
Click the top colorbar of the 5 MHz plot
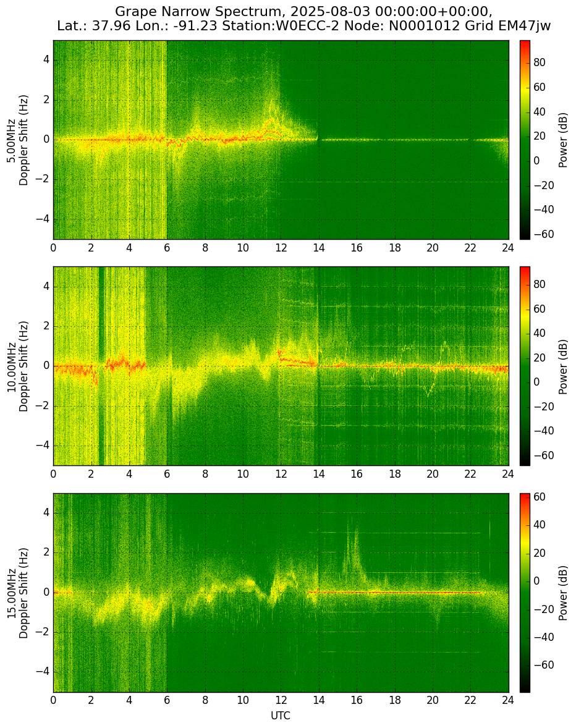point(525,140)
